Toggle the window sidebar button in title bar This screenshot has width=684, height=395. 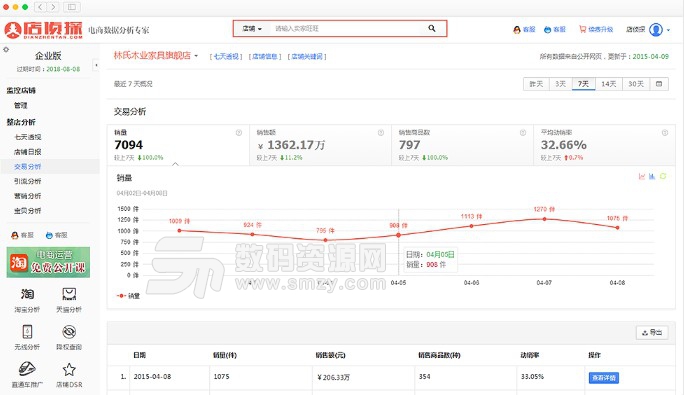pyautogui.click(x=72, y=7)
